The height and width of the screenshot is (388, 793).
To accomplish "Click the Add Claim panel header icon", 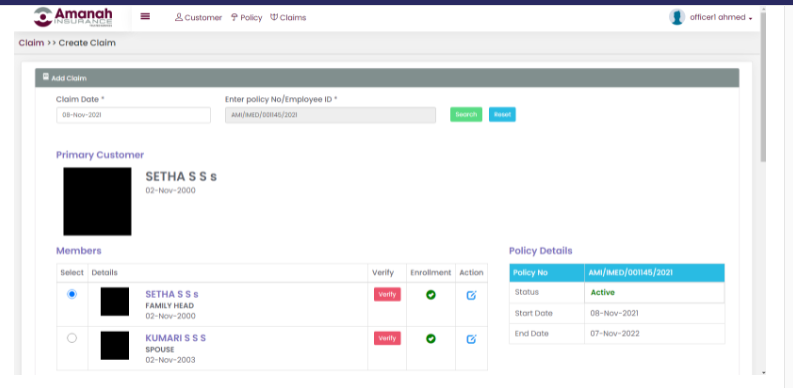I will click(x=46, y=77).
